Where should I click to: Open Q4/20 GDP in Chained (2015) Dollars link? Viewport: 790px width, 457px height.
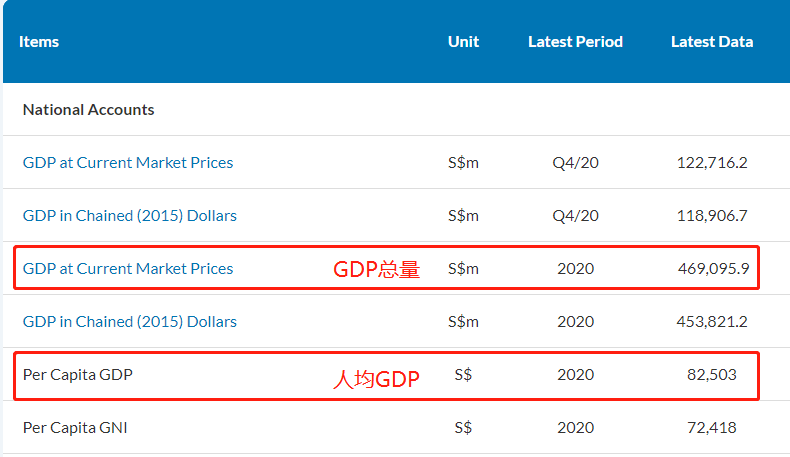pos(130,215)
